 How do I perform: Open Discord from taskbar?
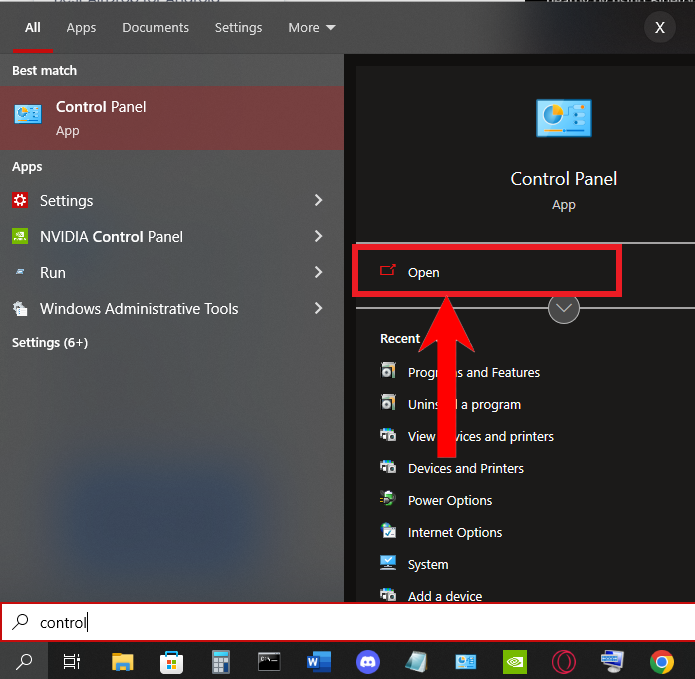[367, 662]
